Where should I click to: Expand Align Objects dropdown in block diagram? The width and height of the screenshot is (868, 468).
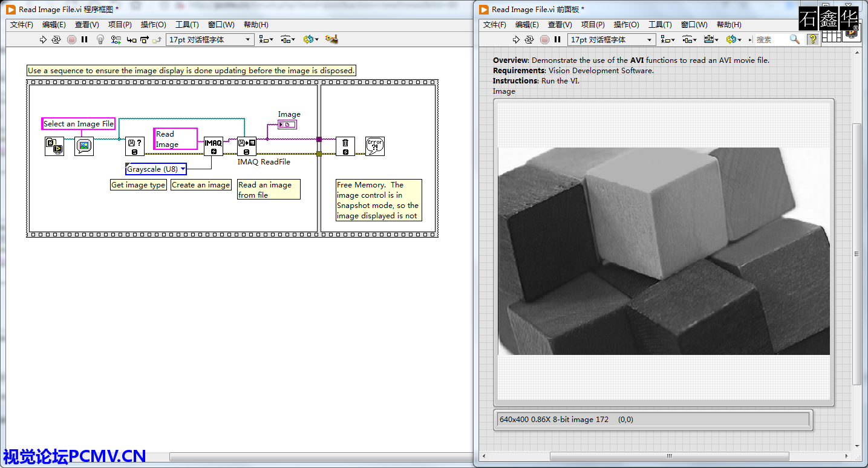(x=266, y=40)
